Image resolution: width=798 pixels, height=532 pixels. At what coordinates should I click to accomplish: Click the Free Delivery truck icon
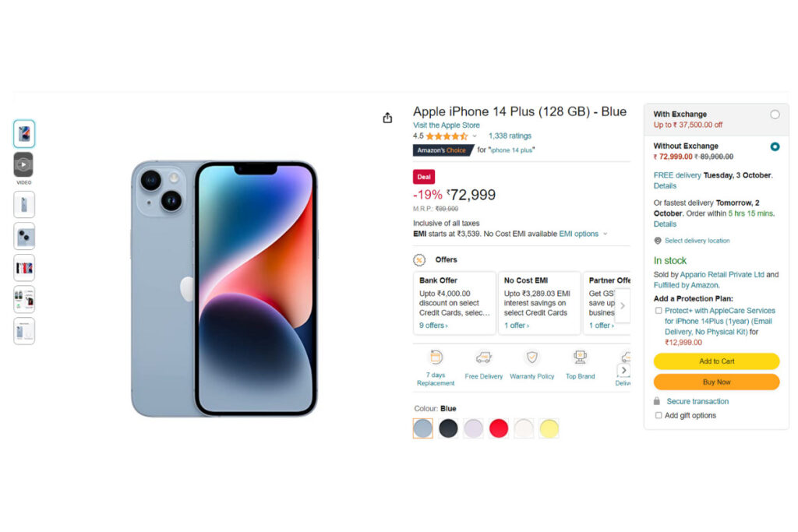pos(483,358)
